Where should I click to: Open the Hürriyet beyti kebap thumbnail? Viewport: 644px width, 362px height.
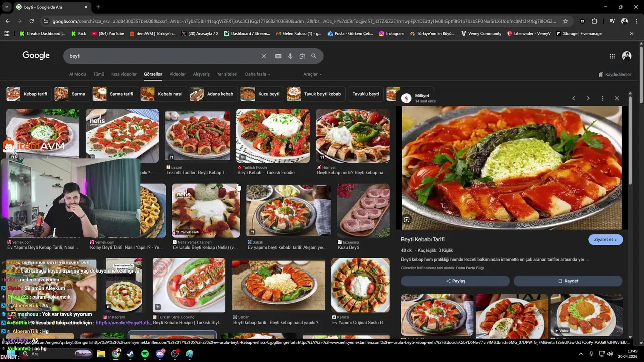[x=353, y=136]
